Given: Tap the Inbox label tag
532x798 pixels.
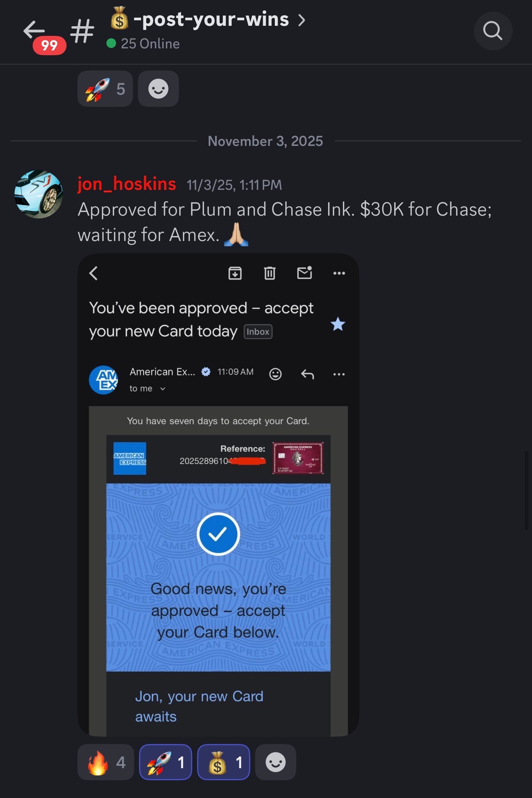Looking at the screenshot, I should pyautogui.click(x=258, y=332).
